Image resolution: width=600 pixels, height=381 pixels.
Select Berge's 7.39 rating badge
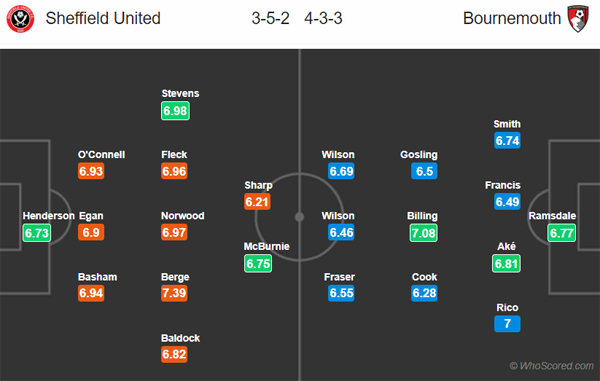tap(174, 293)
